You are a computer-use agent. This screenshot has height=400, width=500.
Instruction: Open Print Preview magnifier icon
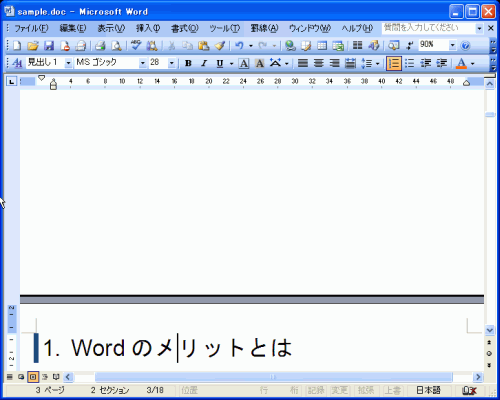[116, 45]
